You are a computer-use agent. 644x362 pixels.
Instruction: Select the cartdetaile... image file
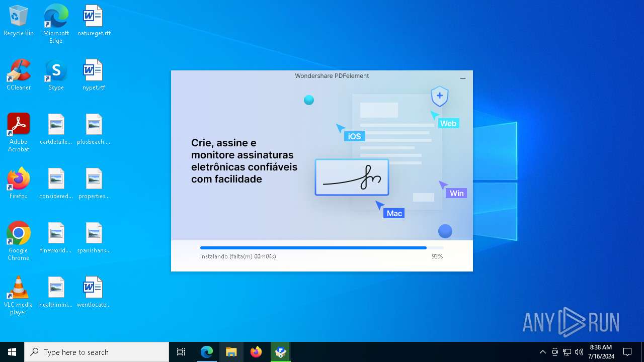(x=56, y=129)
